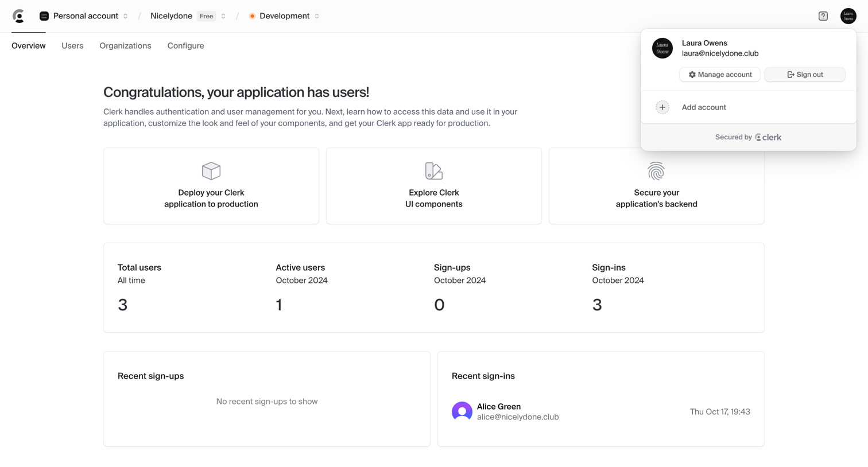Click the Personal account avatar icon
The image size is (868, 467).
pos(44,16)
